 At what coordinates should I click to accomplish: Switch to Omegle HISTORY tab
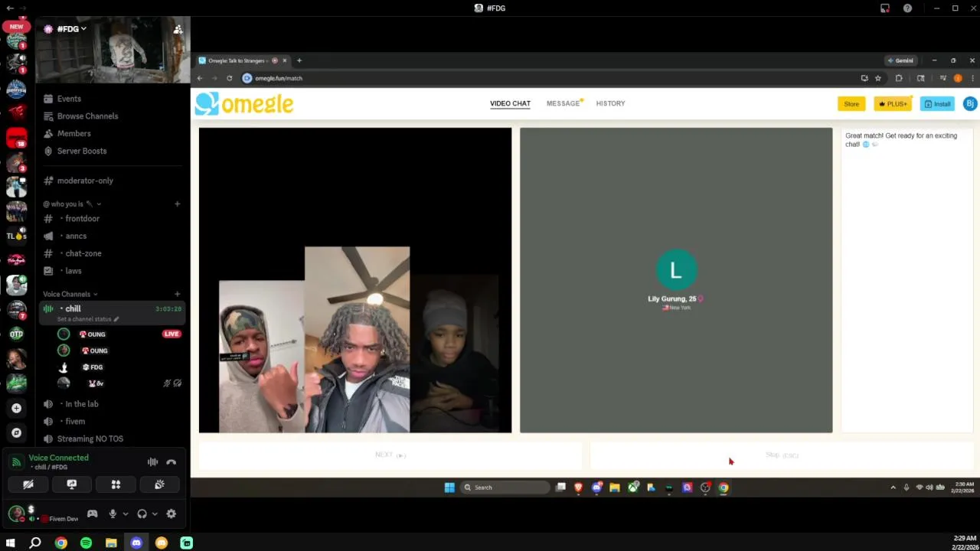[610, 103]
